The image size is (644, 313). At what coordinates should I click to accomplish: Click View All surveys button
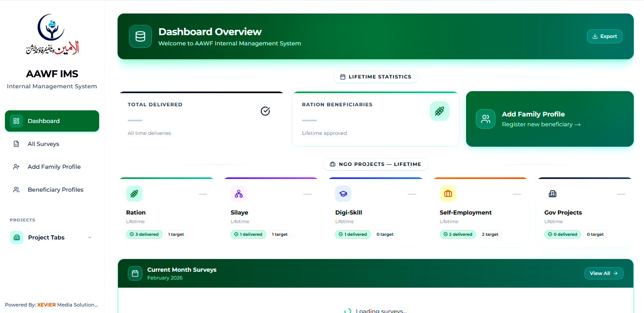click(x=603, y=273)
